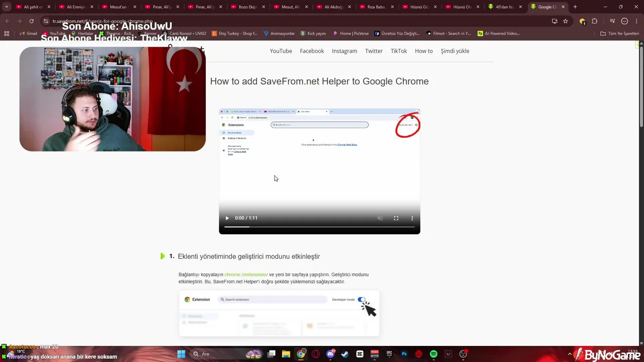Open the video's more options menu
The image size is (644, 362).
[412, 218]
